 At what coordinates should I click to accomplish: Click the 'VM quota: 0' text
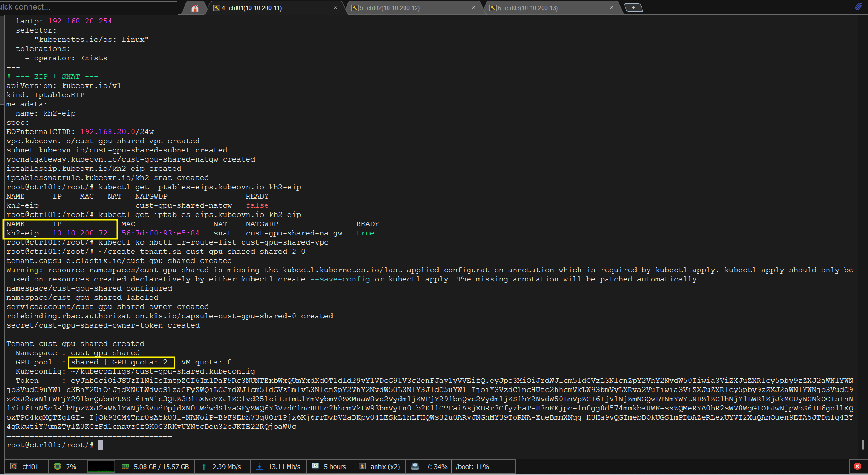pyautogui.click(x=207, y=362)
